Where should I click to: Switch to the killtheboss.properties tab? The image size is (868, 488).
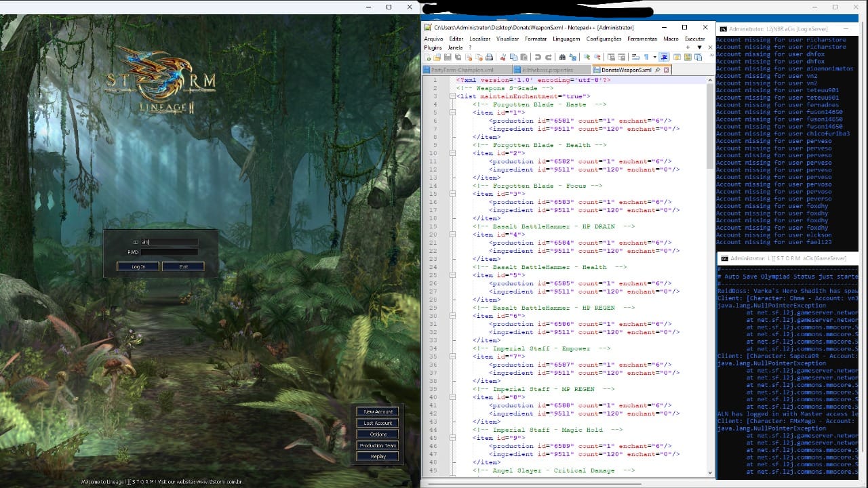pyautogui.click(x=551, y=70)
